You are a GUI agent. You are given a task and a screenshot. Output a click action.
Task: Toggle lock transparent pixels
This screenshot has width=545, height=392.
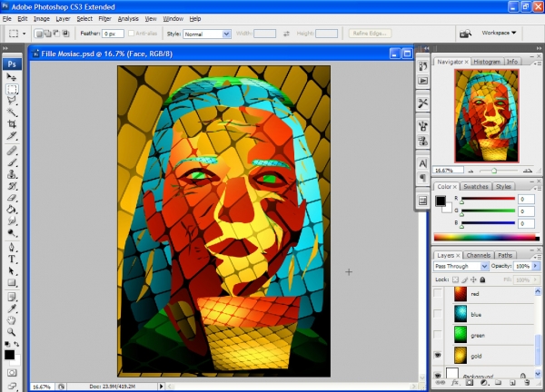click(456, 279)
